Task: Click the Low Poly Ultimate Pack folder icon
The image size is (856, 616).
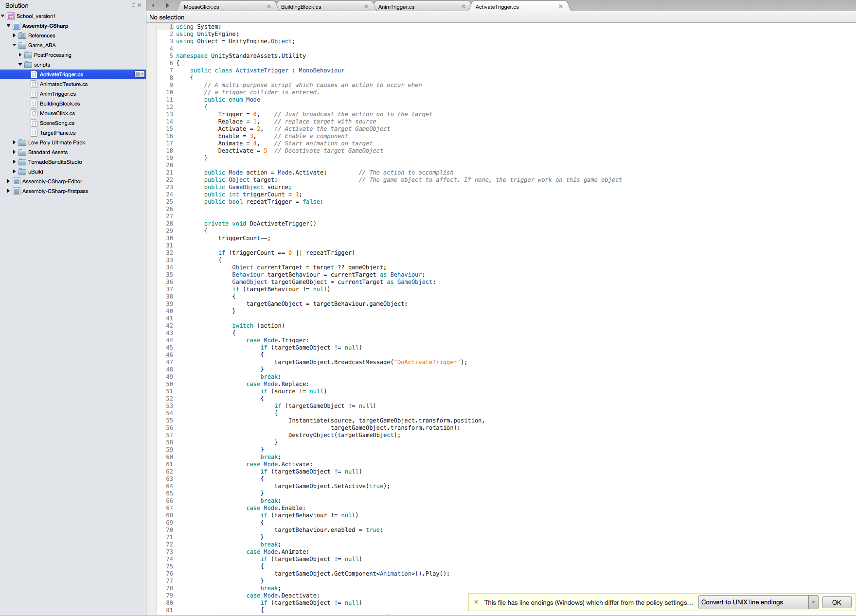Action: click(x=22, y=142)
